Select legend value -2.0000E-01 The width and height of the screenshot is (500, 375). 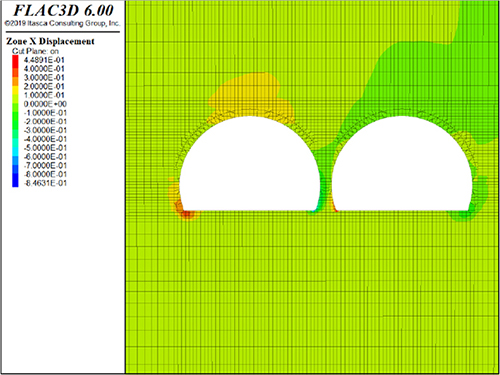tap(45, 121)
